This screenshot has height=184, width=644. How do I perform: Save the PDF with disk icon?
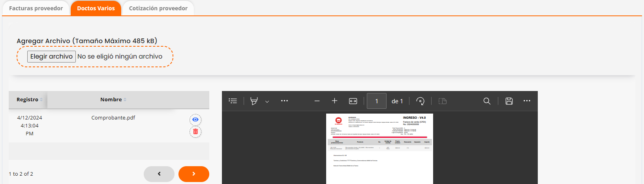click(x=509, y=101)
